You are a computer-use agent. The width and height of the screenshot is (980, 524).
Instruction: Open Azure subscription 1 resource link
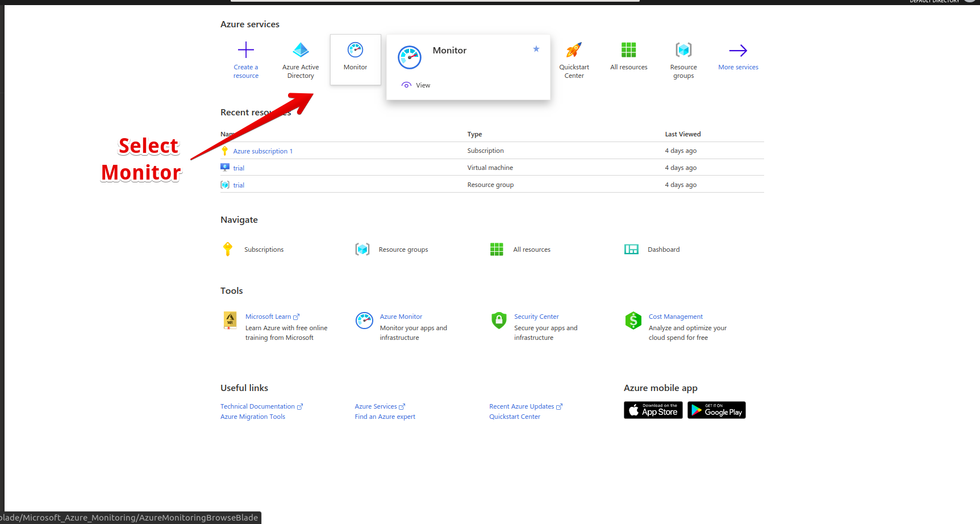click(263, 151)
